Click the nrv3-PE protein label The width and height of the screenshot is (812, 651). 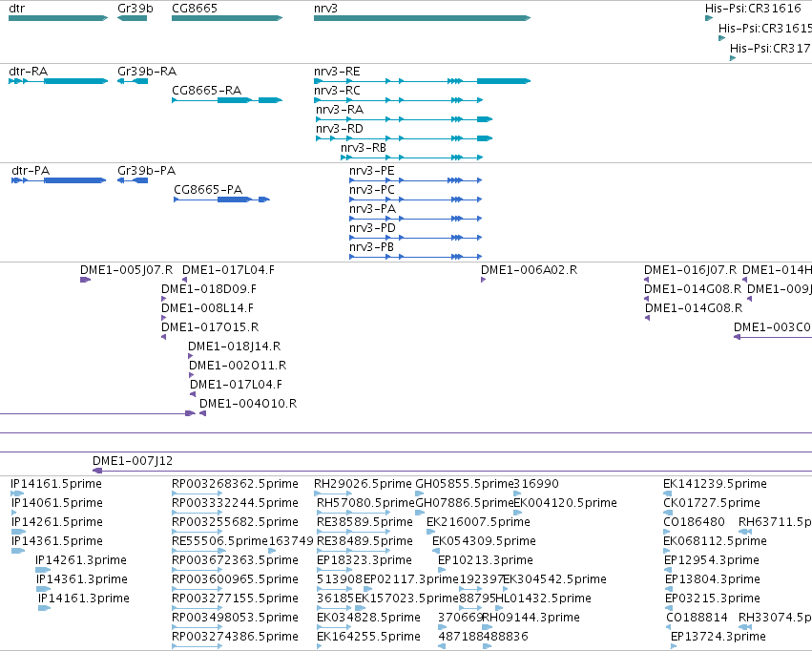click(372, 171)
